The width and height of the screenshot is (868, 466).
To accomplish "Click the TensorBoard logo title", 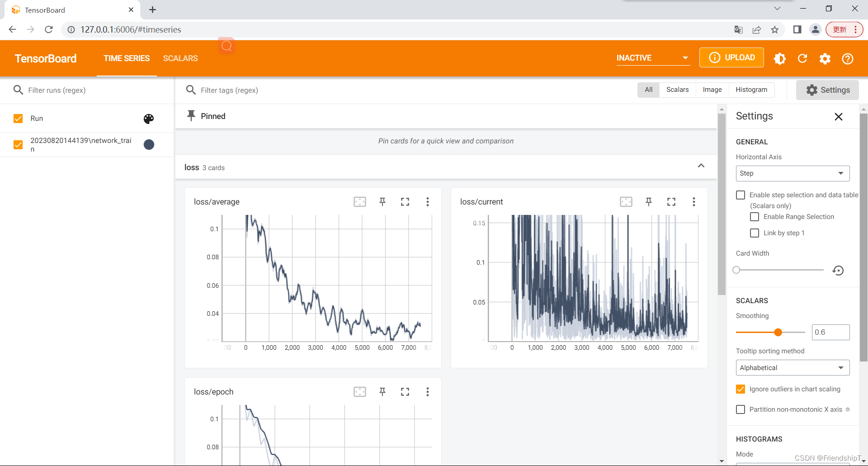I will click(x=46, y=58).
